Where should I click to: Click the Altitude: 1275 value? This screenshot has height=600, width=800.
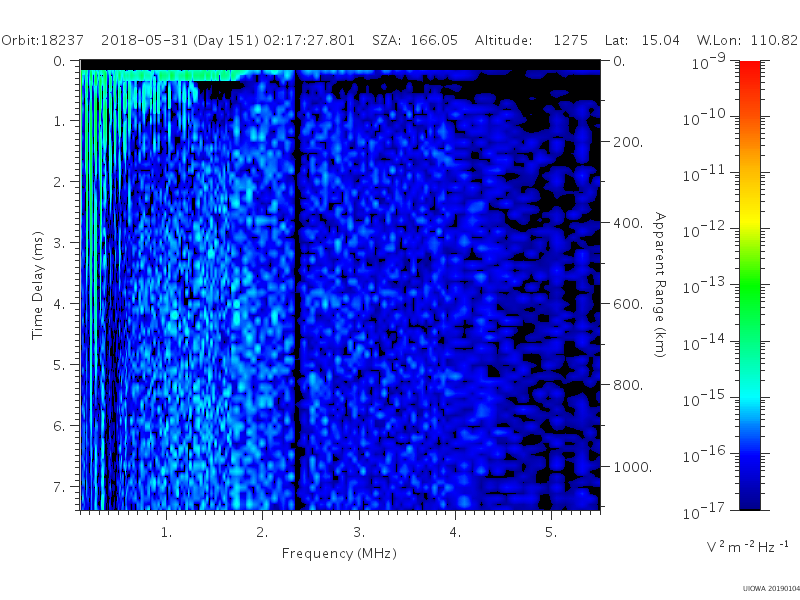point(531,40)
